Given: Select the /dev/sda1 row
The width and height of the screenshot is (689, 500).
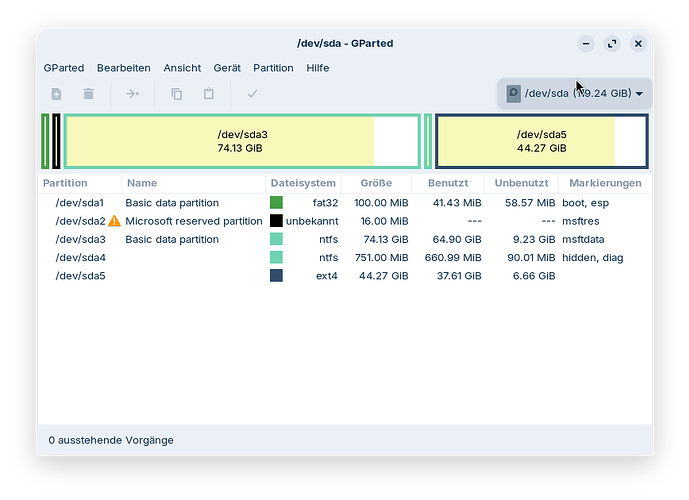Looking at the screenshot, I should 345,203.
